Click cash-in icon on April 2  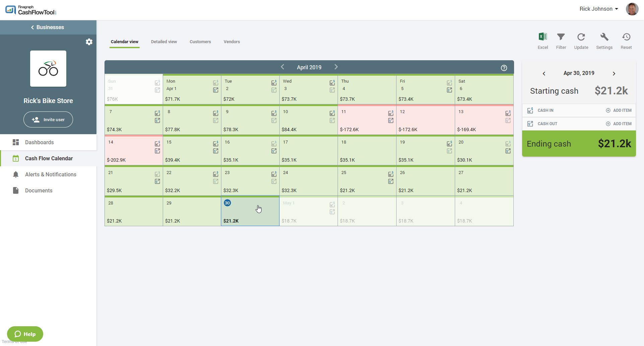274,83
